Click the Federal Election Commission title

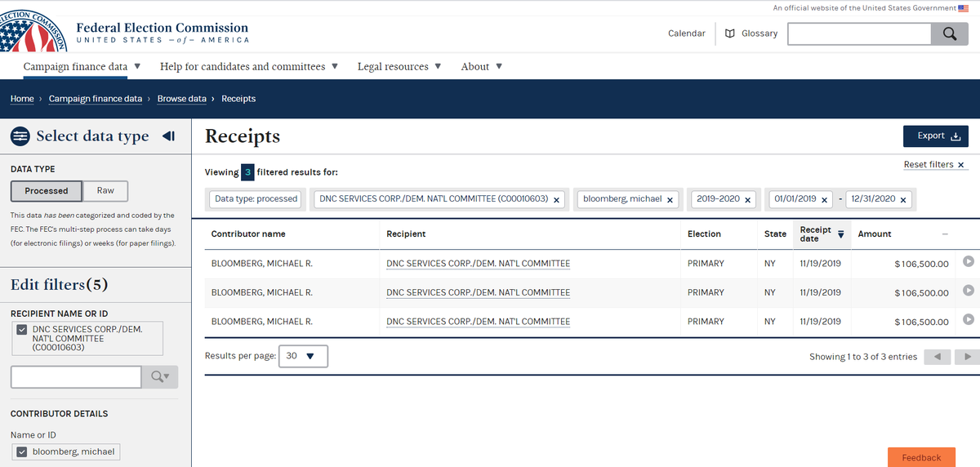[162, 28]
